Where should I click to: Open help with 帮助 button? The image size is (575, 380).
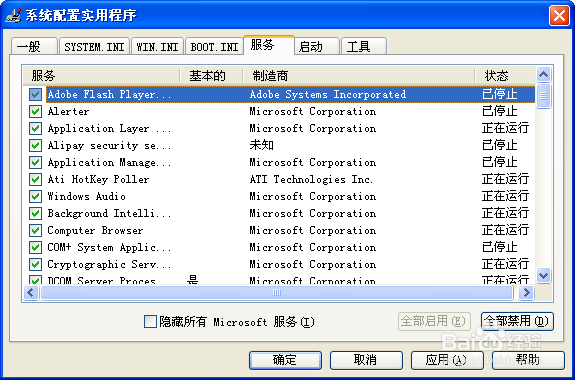(x=528, y=360)
